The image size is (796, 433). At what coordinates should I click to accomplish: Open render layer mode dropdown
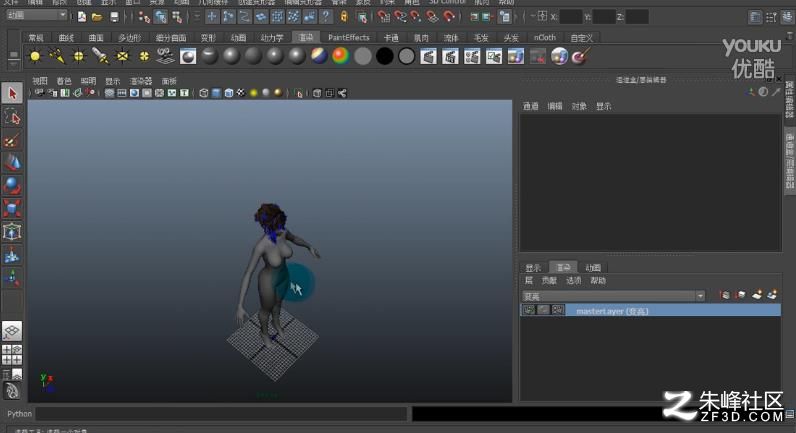point(613,296)
